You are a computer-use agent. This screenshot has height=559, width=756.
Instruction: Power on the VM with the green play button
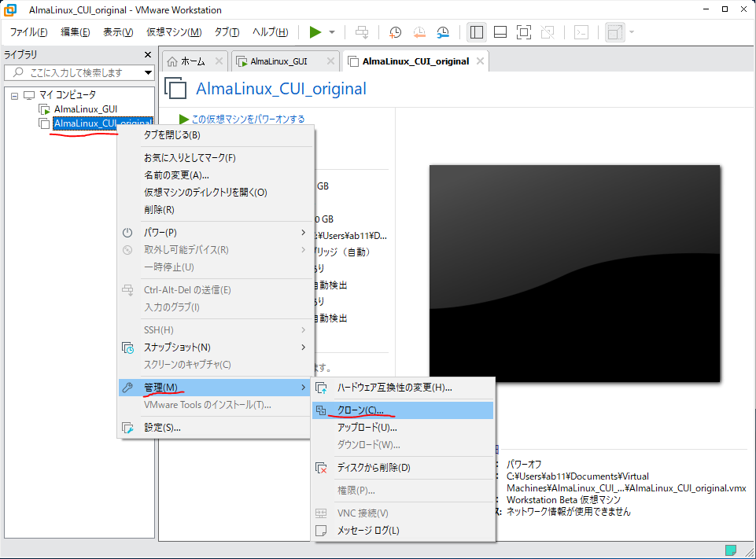click(x=315, y=32)
